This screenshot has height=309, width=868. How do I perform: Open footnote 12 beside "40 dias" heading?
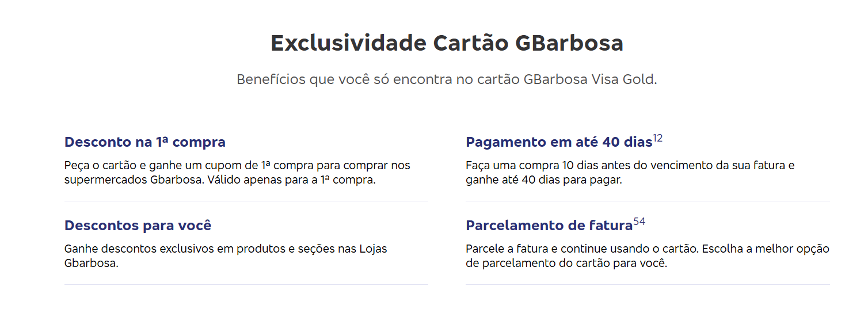pos(658,139)
